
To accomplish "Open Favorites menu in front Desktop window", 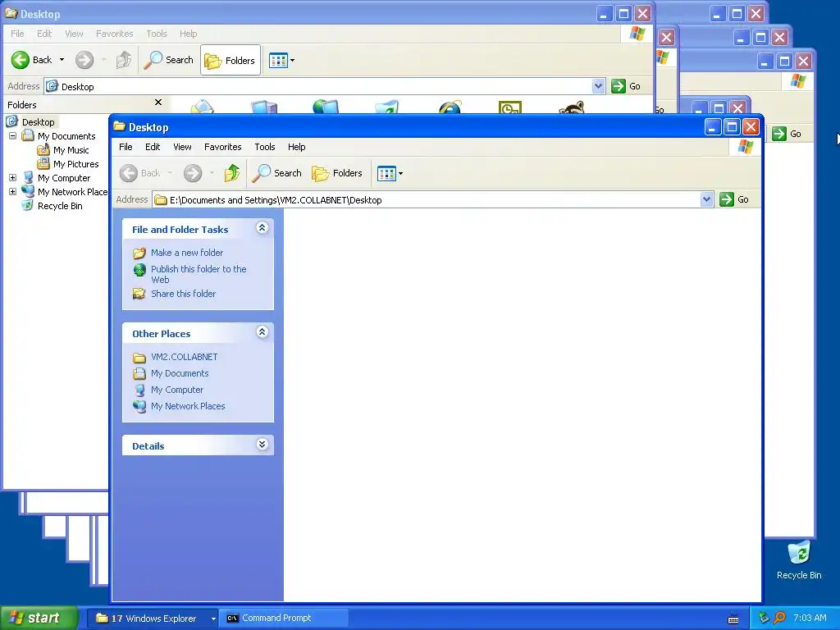I will (223, 147).
